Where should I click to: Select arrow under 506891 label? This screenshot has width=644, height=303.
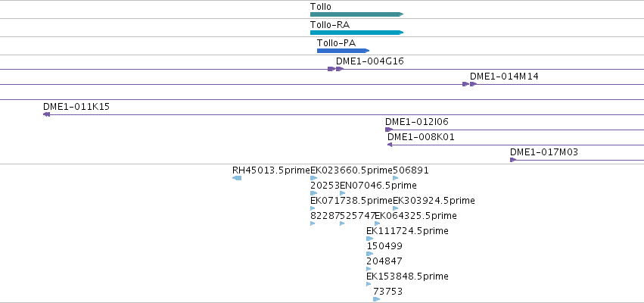pyautogui.click(x=396, y=178)
